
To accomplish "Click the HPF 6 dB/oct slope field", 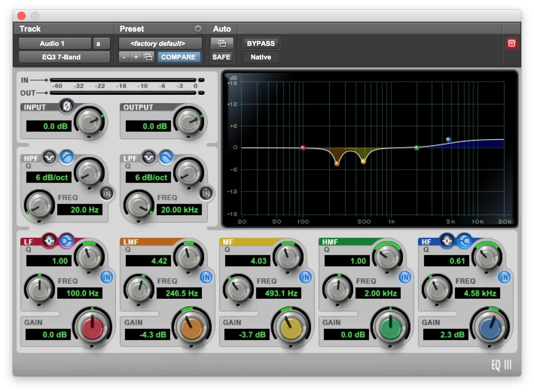I will pyautogui.click(x=49, y=177).
